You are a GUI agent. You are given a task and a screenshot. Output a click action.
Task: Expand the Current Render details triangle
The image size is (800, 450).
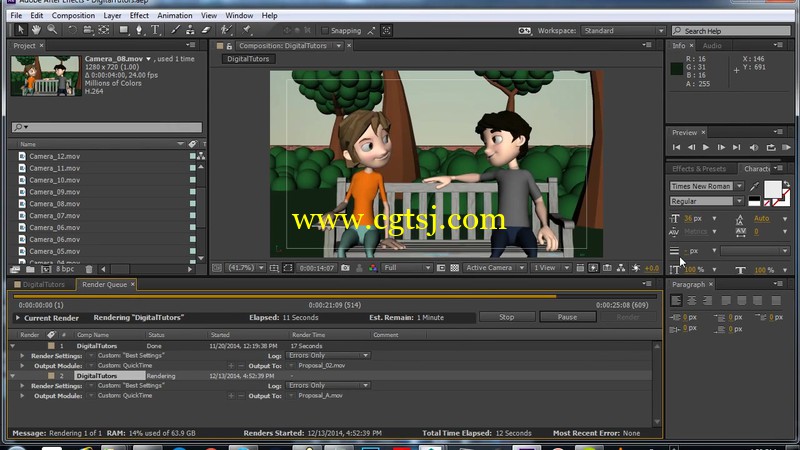18,318
